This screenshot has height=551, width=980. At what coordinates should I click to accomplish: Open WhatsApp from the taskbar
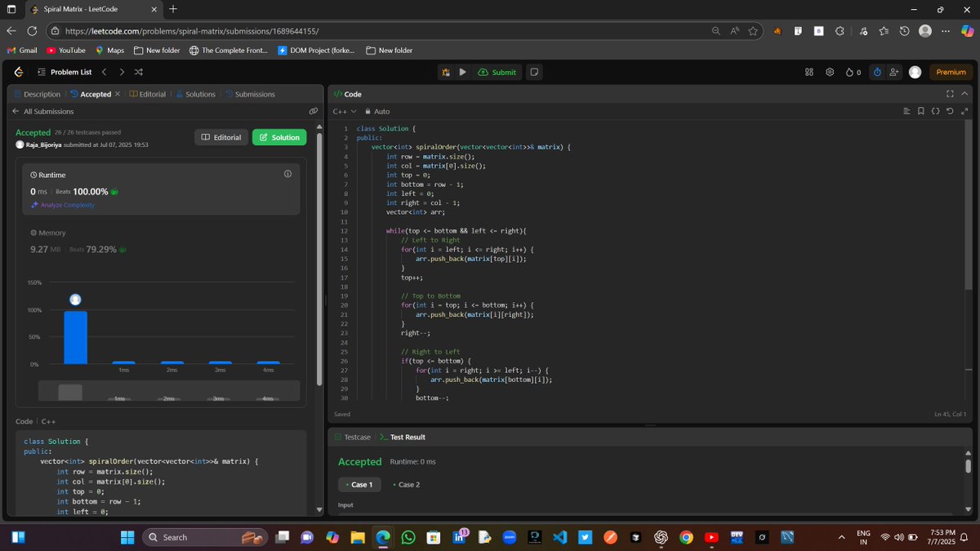408,537
